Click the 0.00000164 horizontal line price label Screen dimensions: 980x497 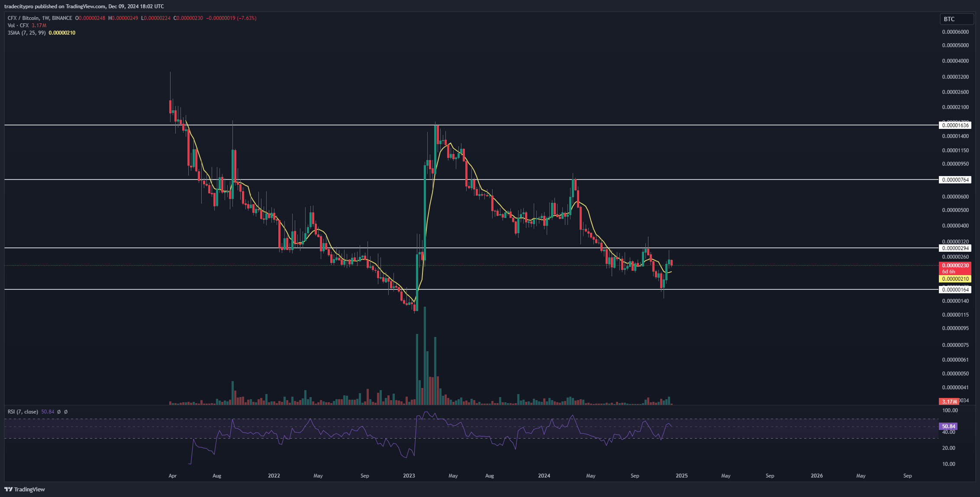click(955, 290)
